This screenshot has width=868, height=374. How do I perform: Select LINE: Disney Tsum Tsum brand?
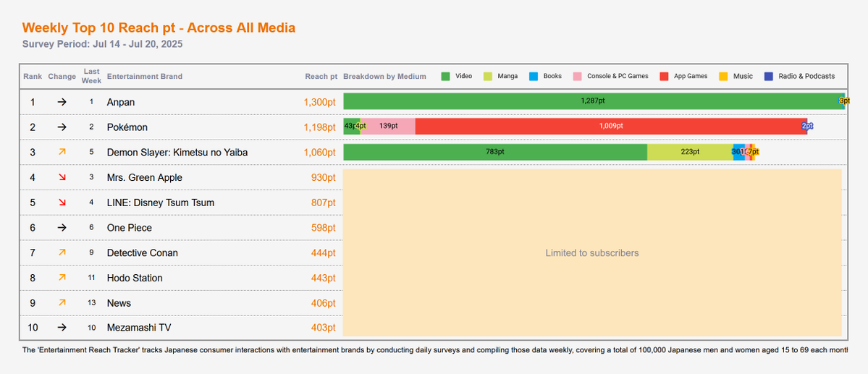tap(161, 203)
